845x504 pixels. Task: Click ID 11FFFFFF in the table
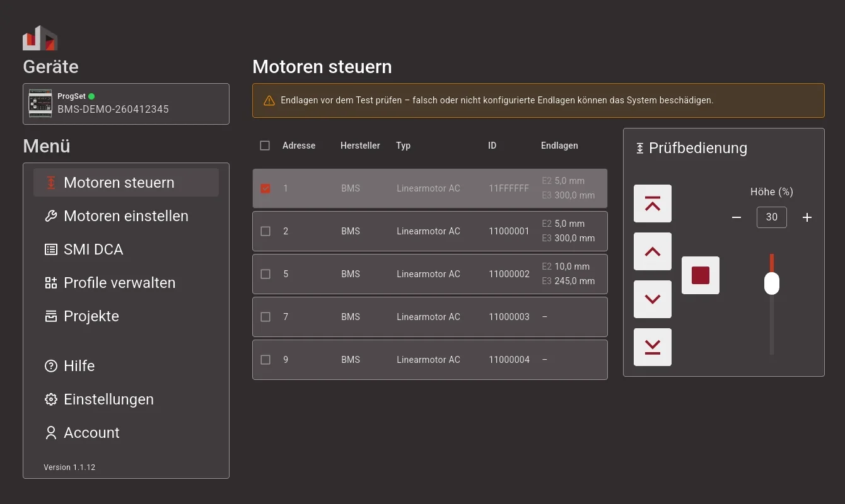pos(509,188)
